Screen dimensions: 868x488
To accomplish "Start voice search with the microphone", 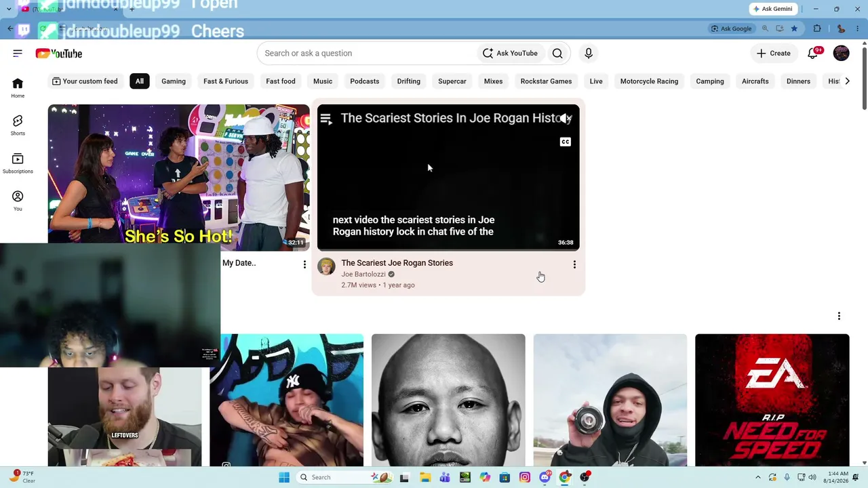I will tap(589, 54).
